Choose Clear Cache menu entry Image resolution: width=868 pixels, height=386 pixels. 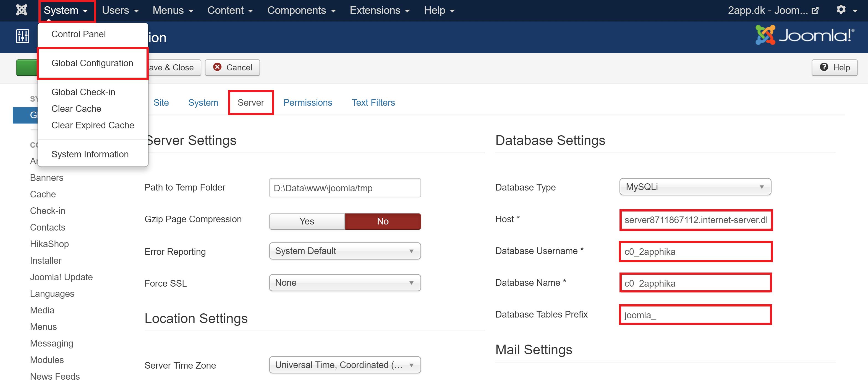76,108
